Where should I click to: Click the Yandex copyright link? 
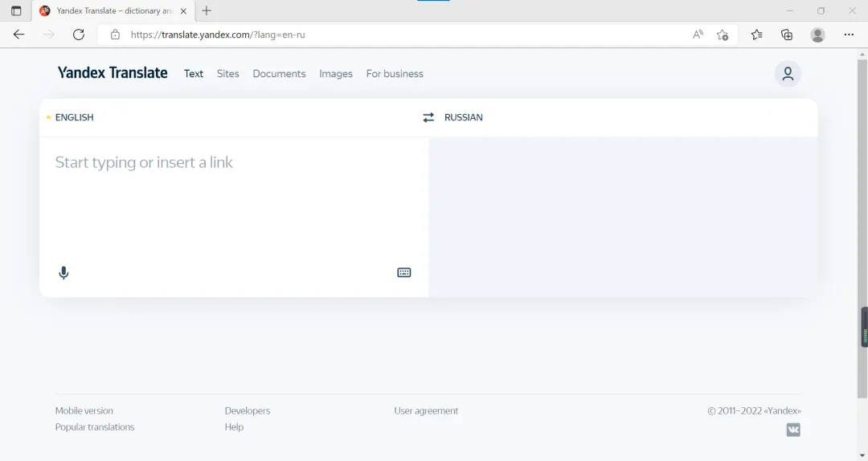(x=754, y=410)
